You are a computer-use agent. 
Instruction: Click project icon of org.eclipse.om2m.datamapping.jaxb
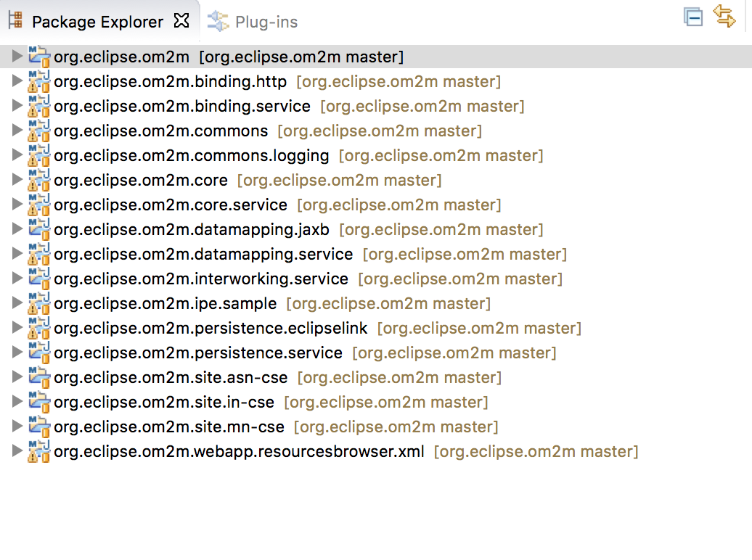(38, 230)
